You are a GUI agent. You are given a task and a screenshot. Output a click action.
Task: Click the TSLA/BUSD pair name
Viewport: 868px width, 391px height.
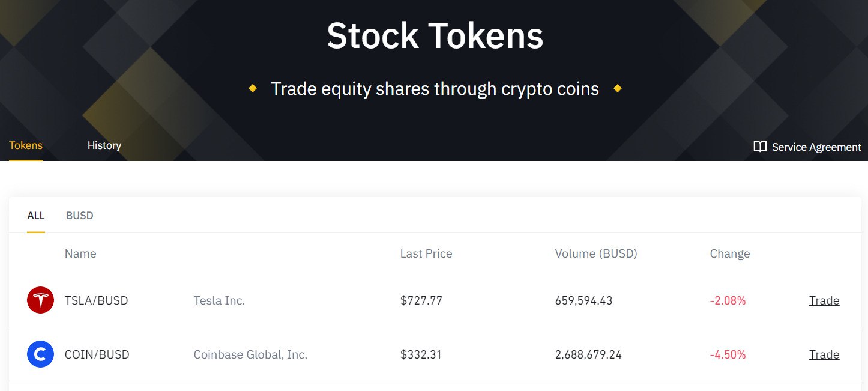pos(97,300)
